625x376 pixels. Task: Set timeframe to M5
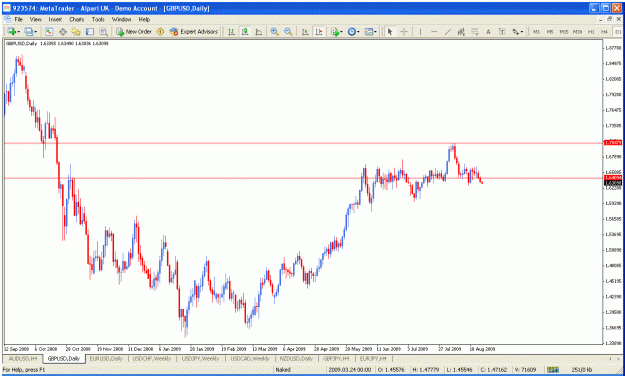click(550, 31)
